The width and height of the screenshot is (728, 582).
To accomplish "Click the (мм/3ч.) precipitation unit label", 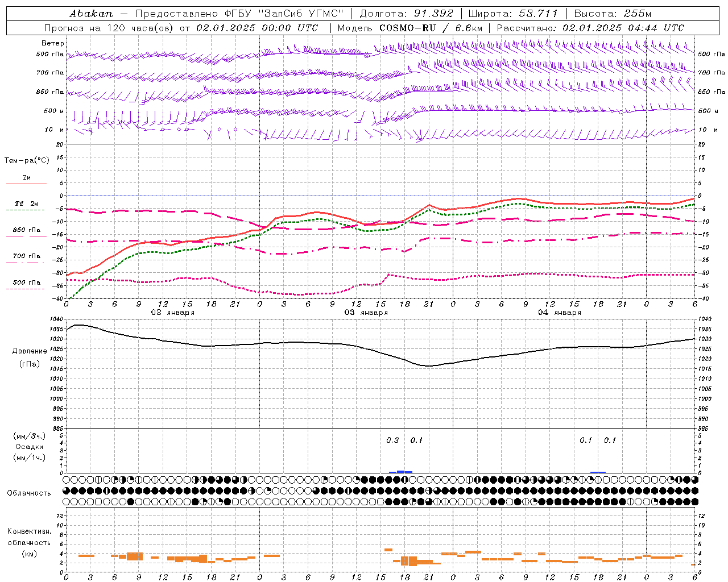I will [30, 436].
